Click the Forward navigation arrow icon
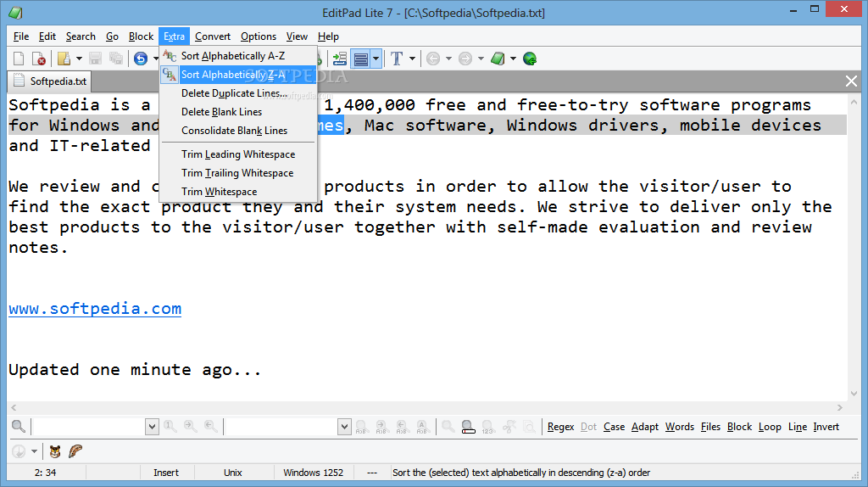 (x=465, y=59)
